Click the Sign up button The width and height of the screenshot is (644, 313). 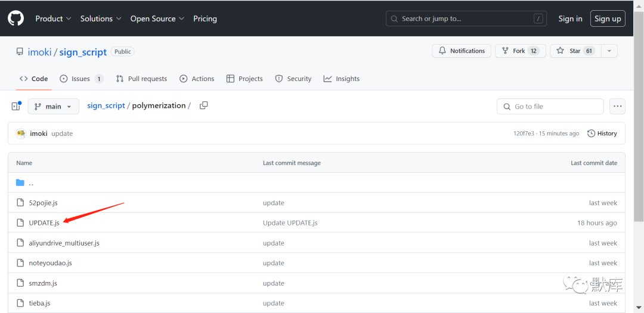tap(608, 18)
